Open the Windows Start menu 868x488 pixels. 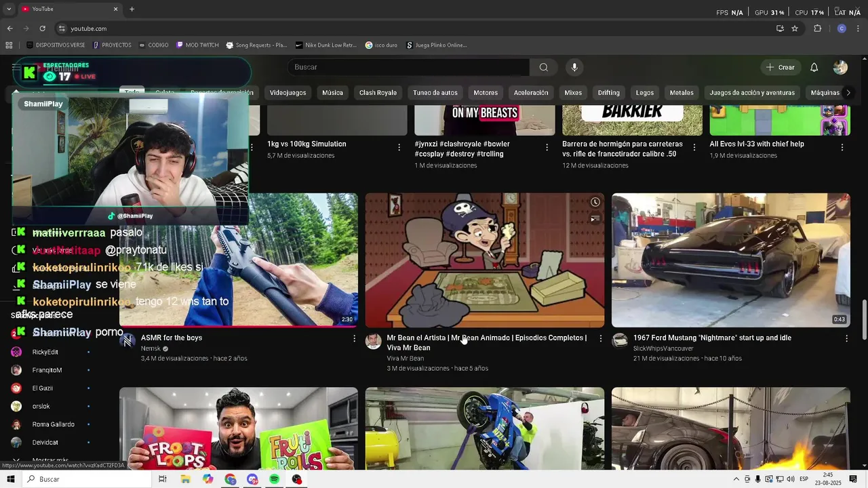click(10, 479)
